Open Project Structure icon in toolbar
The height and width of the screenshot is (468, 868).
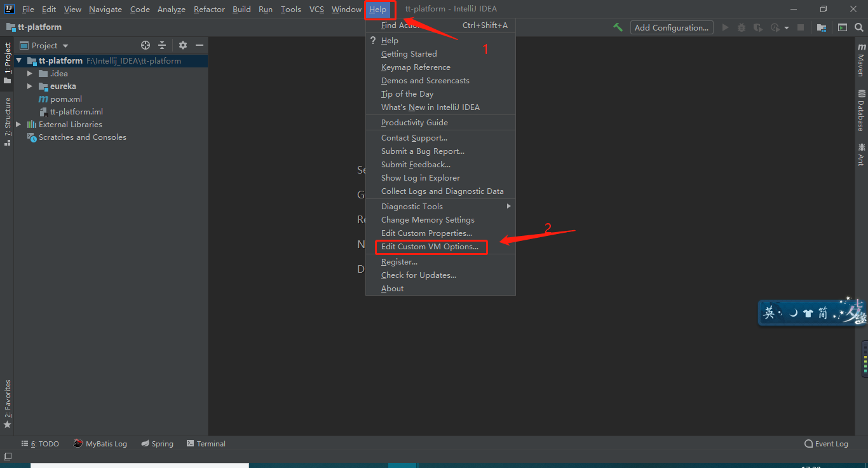point(822,27)
